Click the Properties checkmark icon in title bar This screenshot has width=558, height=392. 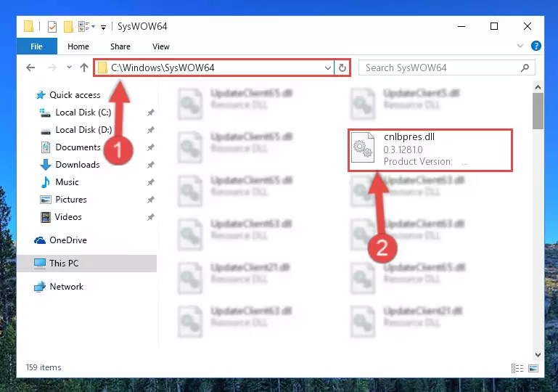point(52,27)
